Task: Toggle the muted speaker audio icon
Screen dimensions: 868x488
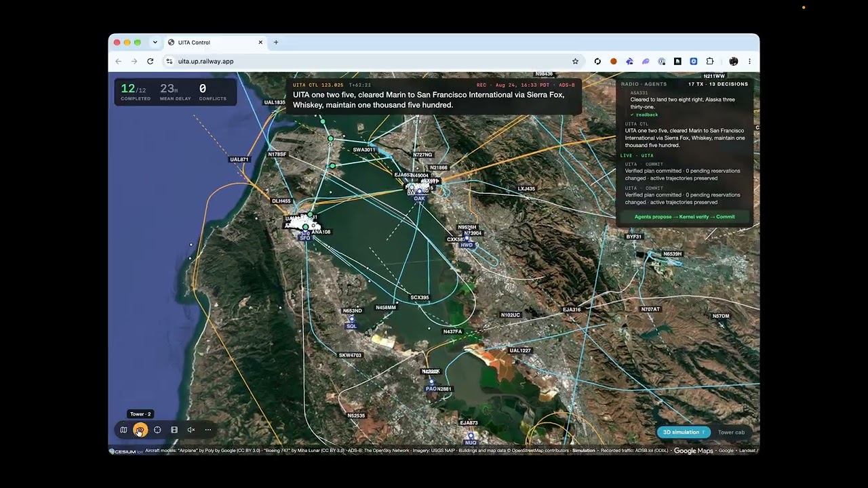Action: tap(191, 430)
